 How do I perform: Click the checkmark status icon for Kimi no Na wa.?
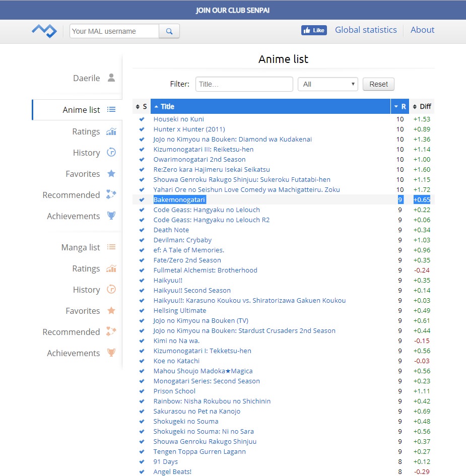(x=142, y=341)
